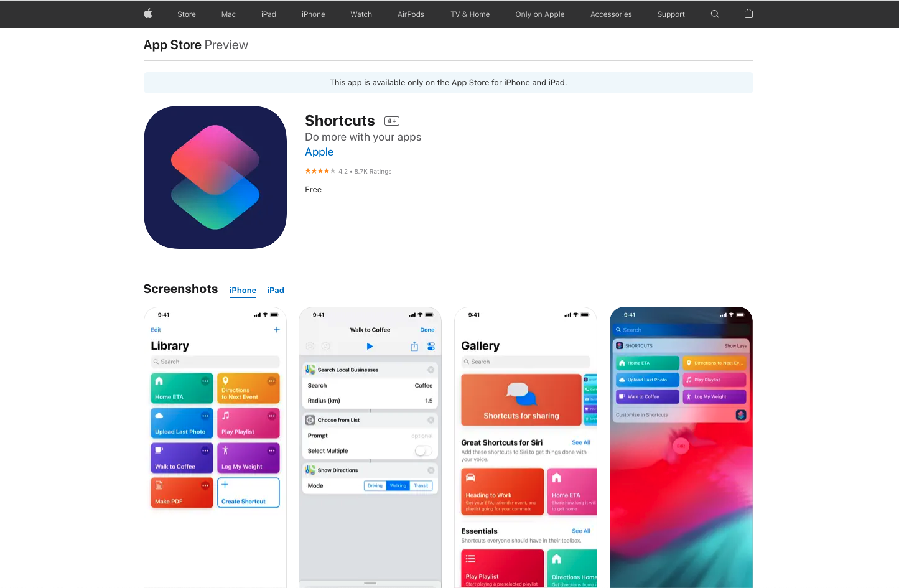899x588 pixels.
Task: Click Show Less in Shortcuts widget
Action: point(735,345)
